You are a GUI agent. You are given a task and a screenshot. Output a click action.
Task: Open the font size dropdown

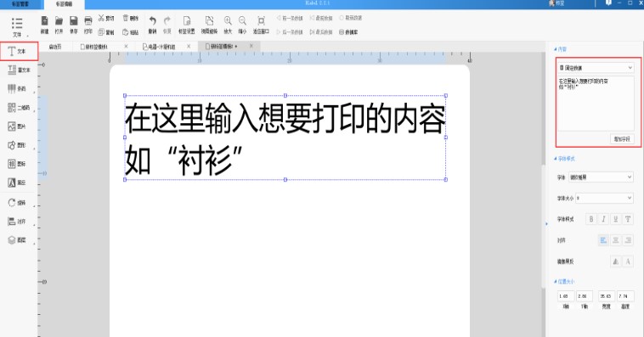(604, 199)
